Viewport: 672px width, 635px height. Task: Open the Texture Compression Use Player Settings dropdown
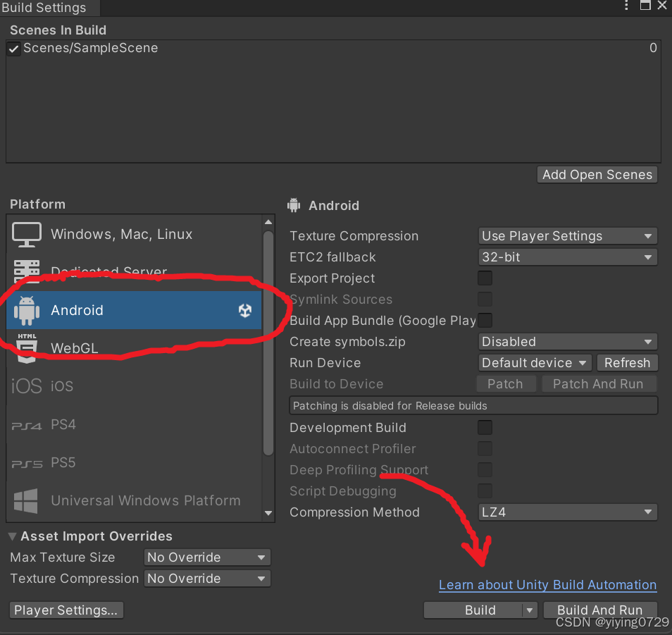pyautogui.click(x=568, y=236)
